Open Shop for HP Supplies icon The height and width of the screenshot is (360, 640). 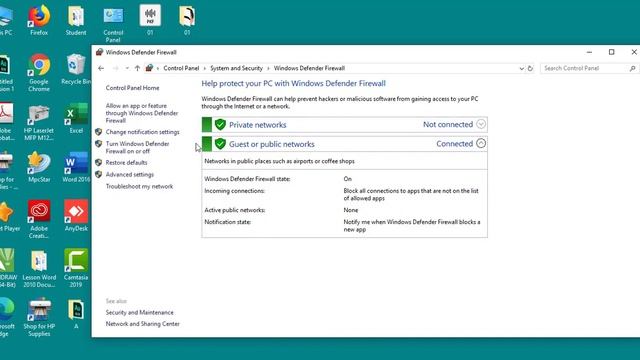pos(39,318)
